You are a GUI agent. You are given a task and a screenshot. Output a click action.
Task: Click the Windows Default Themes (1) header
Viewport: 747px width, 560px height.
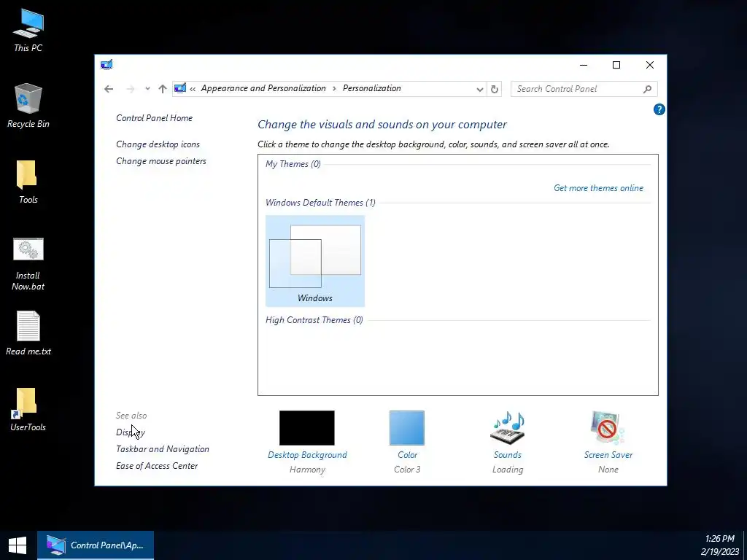point(320,203)
